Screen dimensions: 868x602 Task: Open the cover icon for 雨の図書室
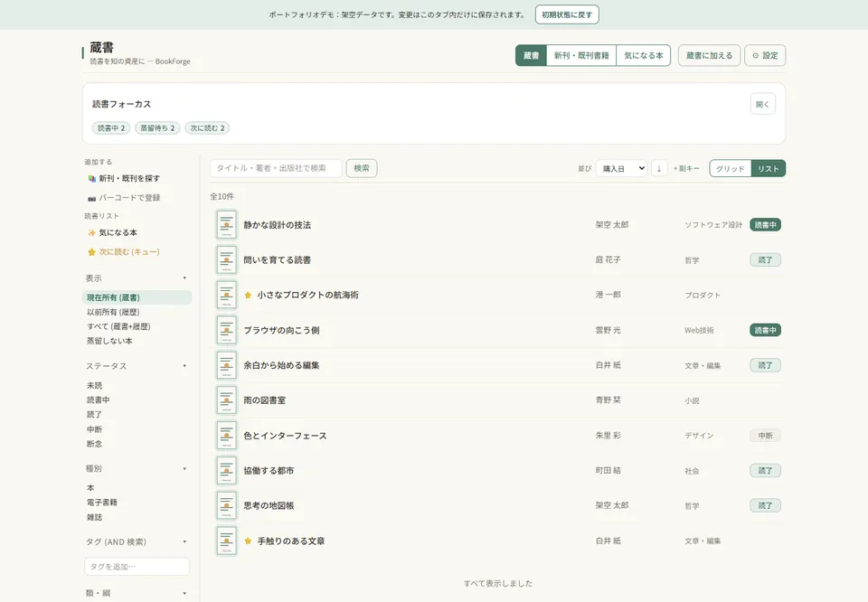point(226,400)
